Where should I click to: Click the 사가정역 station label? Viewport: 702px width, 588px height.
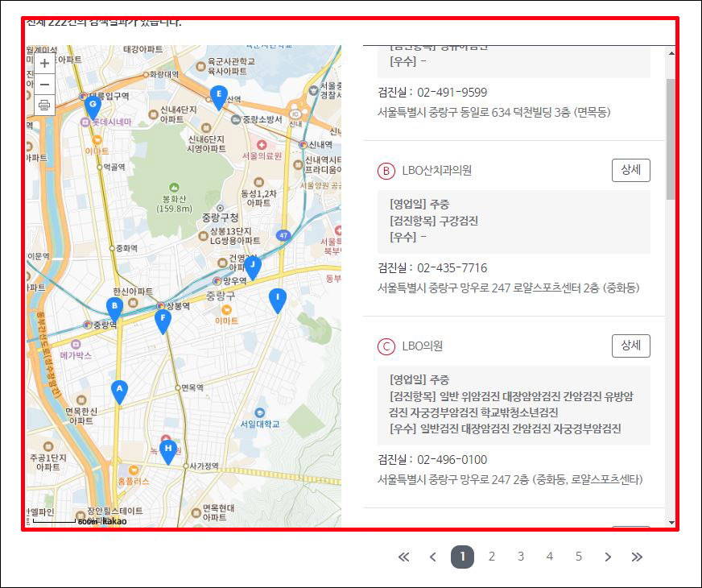pos(204,466)
